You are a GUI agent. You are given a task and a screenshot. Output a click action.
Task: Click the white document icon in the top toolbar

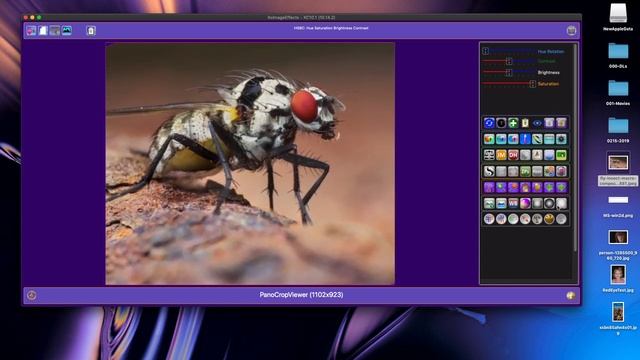pyautogui.click(x=43, y=31)
